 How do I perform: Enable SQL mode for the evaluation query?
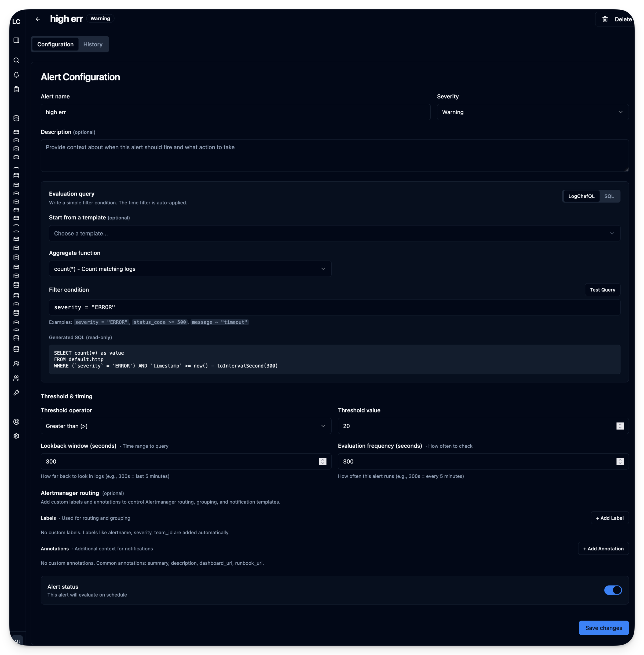point(609,196)
